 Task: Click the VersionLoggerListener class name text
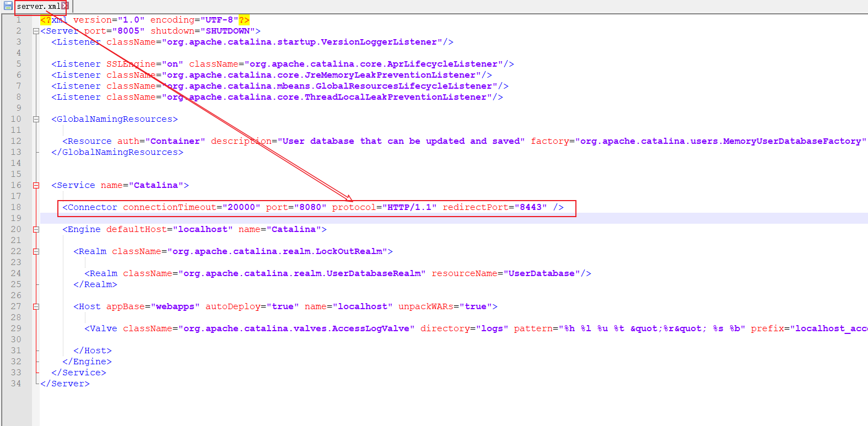[379, 42]
